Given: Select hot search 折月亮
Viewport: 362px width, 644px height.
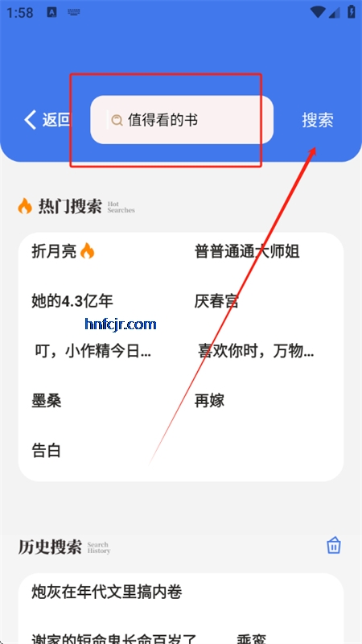Looking at the screenshot, I should click(54, 251).
